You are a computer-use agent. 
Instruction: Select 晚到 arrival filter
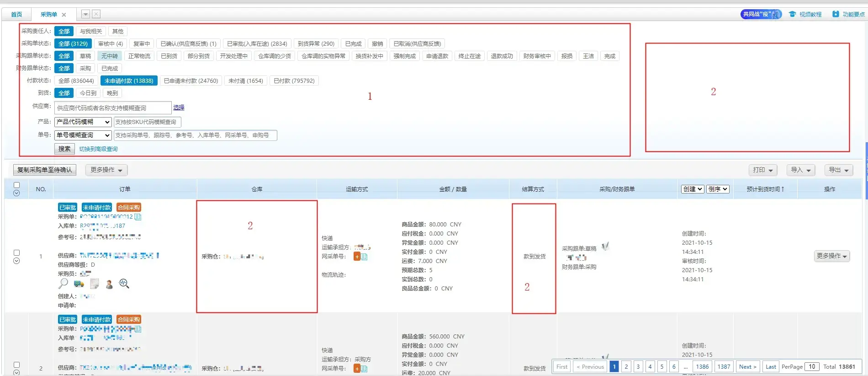112,93
